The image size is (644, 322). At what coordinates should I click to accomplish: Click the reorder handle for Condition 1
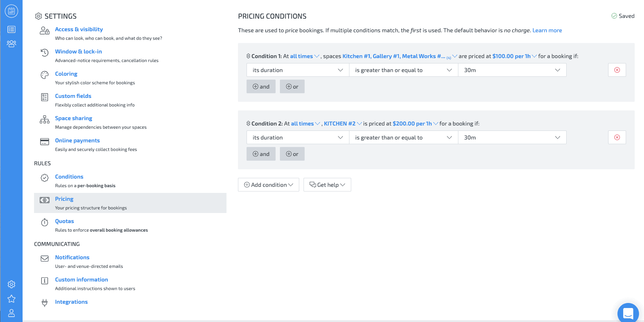coord(248,56)
